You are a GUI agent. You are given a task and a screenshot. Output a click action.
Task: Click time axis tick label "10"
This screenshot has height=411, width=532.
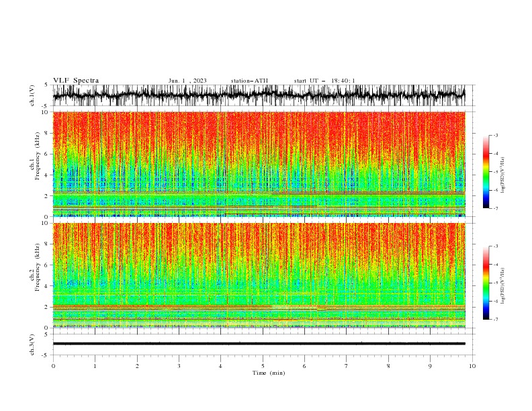pyautogui.click(x=472, y=366)
